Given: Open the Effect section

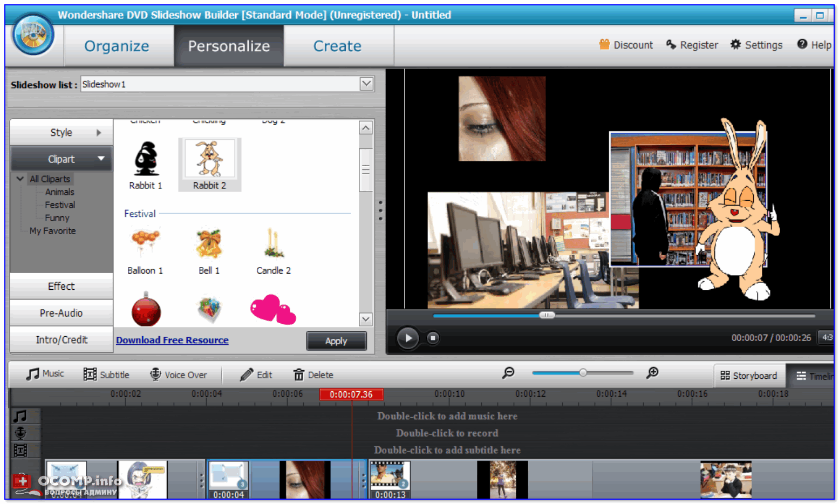Looking at the screenshot, I should point(62,287).
